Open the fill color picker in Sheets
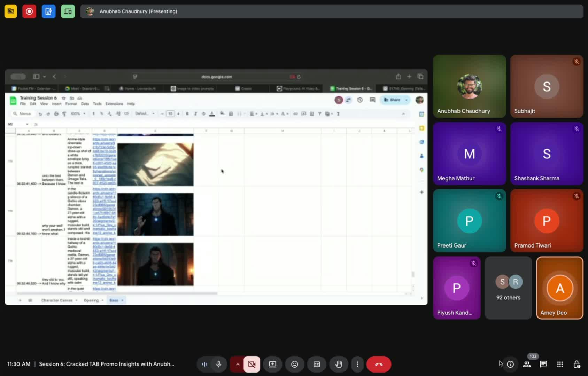 coord(222,114)
